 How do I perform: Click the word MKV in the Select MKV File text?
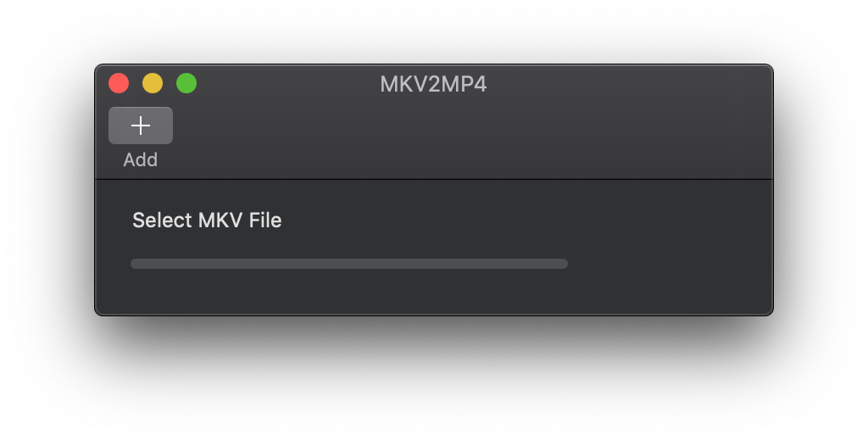220,220
